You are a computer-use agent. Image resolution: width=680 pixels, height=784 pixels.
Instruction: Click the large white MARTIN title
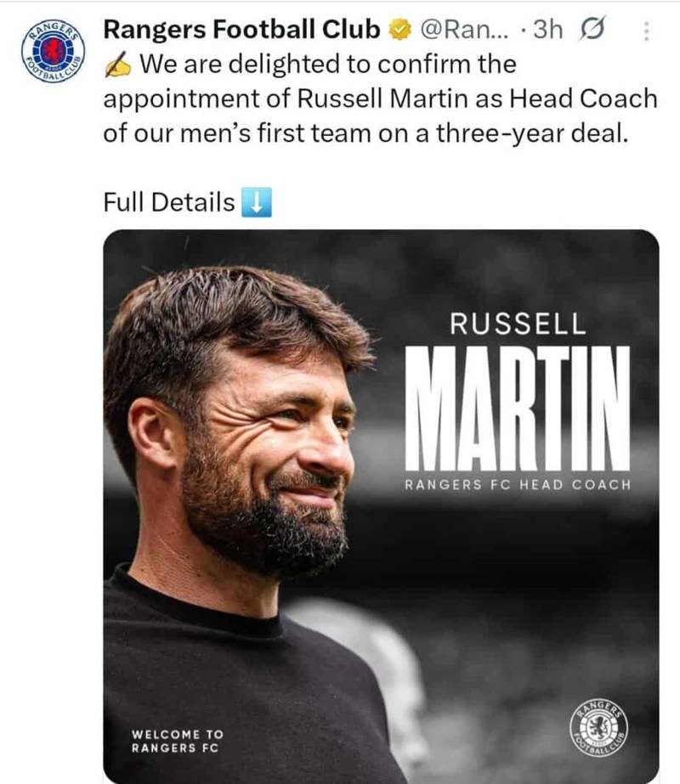(x=518, y=408)
